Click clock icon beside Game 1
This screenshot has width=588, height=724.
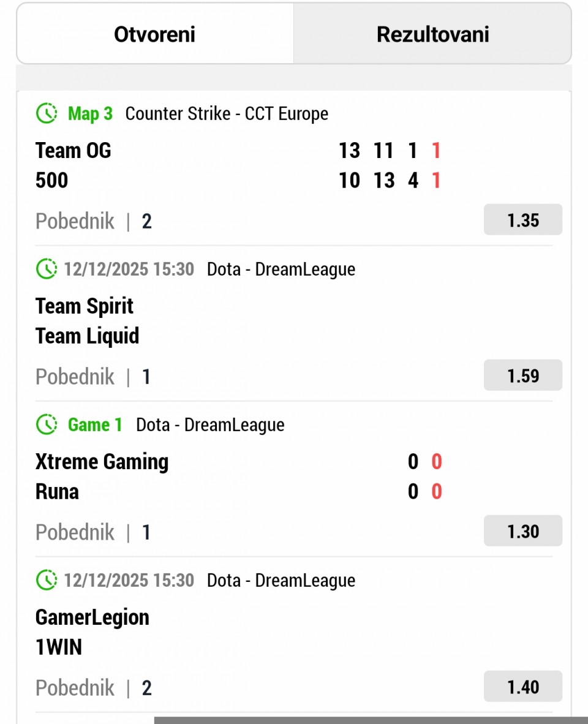click(x=47, y=425)
